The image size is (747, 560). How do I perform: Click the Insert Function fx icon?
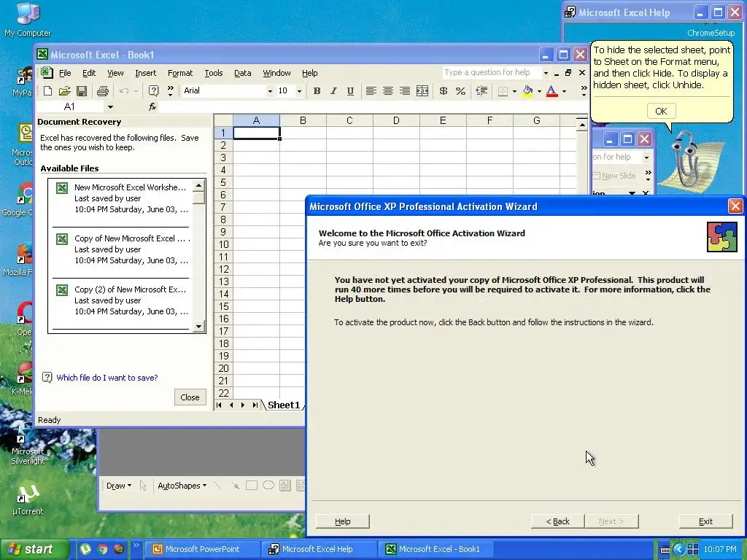(152, 107)
